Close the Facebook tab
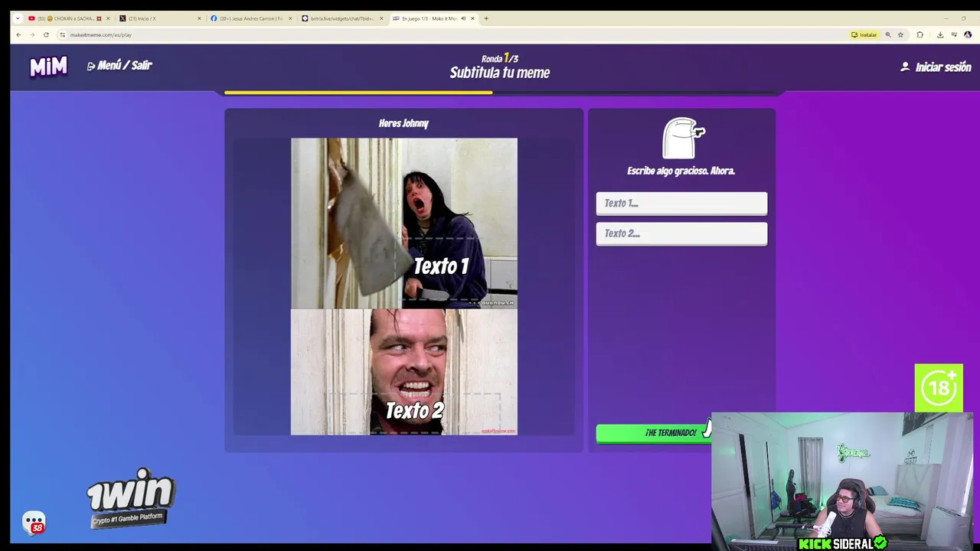This screenshot has width=980, height=551. [x=290, y=18]
